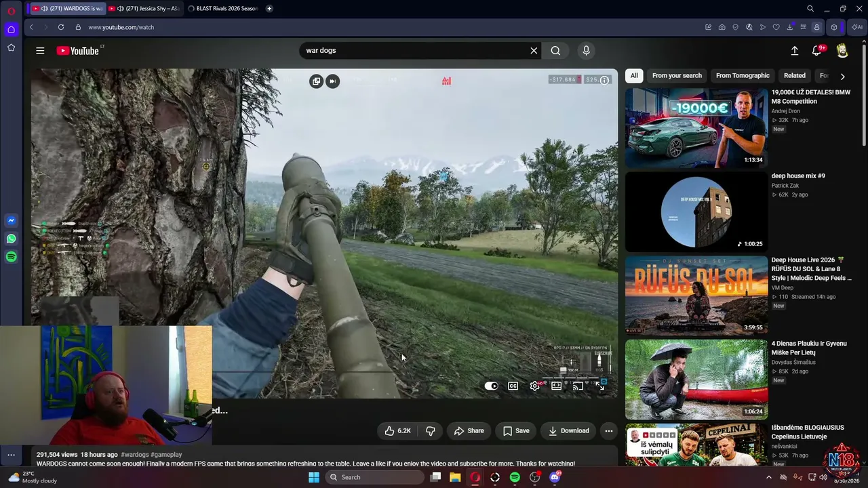Share the WARDOGS video
The width and height of the screenshot is (868, 488).
469,431
